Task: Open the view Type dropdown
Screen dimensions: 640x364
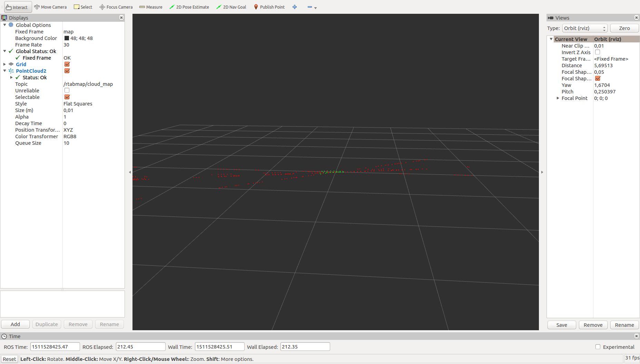Action: 584,28
